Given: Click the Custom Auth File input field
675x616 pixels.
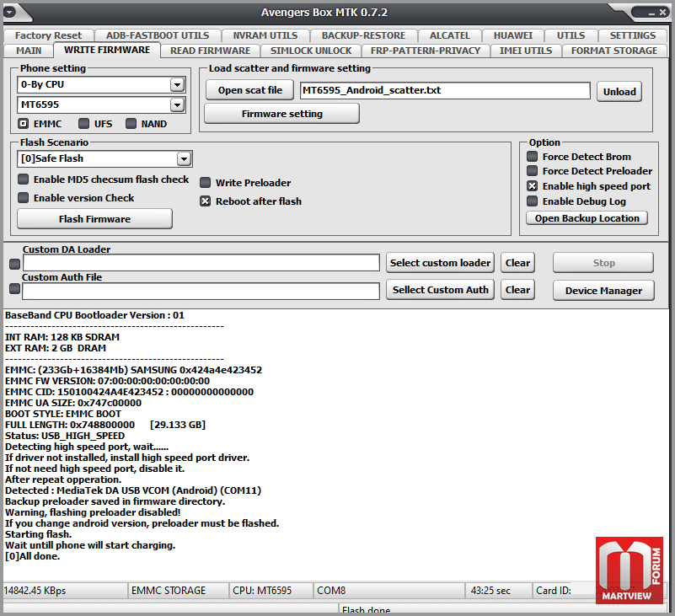Looking at the screenshot, I should coord(201,291).
